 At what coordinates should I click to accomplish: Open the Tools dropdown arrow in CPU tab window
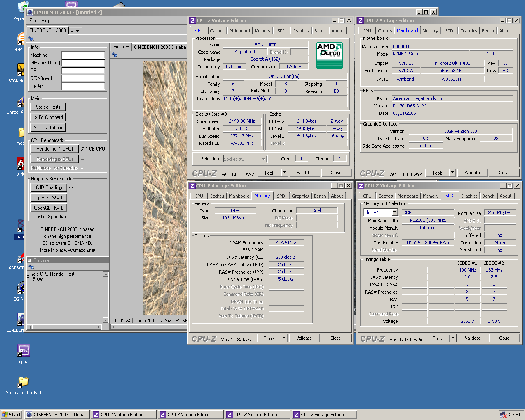[x=284, y=173]
